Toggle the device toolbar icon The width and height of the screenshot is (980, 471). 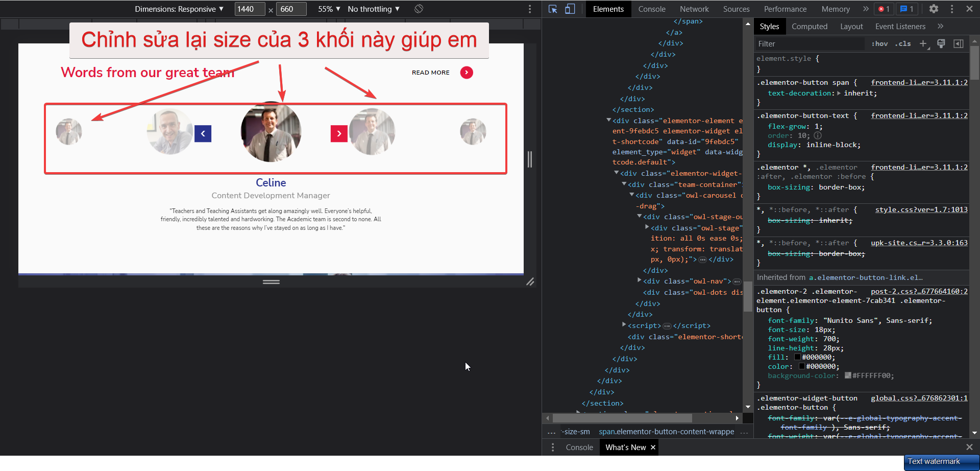570,9
